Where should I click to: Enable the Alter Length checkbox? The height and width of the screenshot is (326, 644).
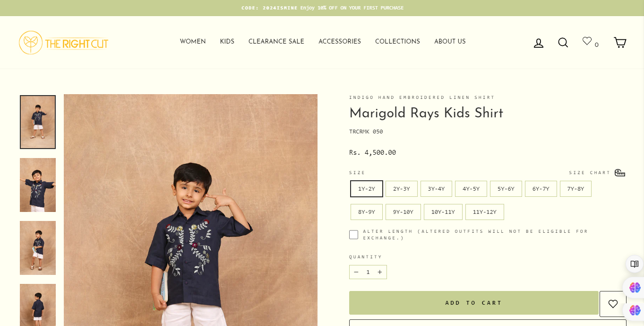point(353,235)
